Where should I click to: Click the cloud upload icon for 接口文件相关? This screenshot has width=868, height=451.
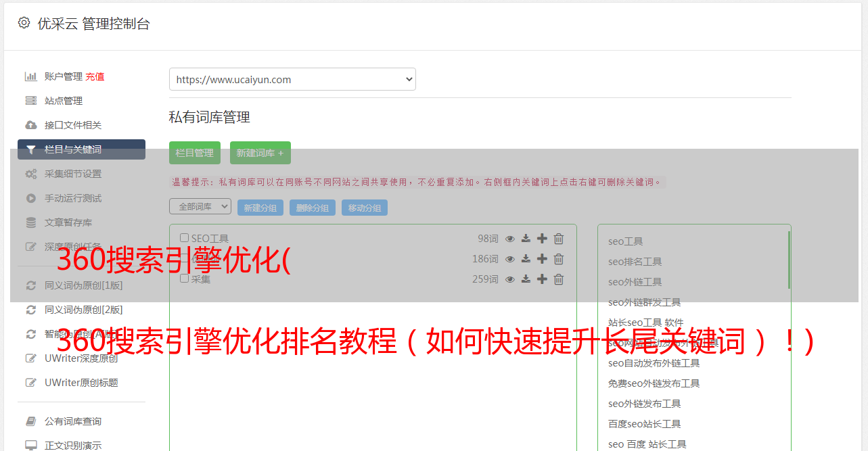coord(30,125)
